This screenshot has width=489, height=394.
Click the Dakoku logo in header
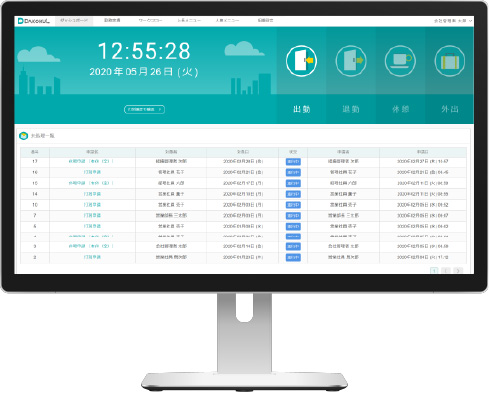click(34, 21)
